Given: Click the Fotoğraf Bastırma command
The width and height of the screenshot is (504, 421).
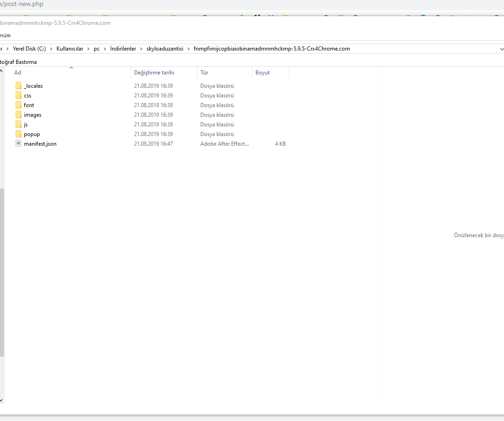Looking at the screenshot, I should click(x=18, y=62).
